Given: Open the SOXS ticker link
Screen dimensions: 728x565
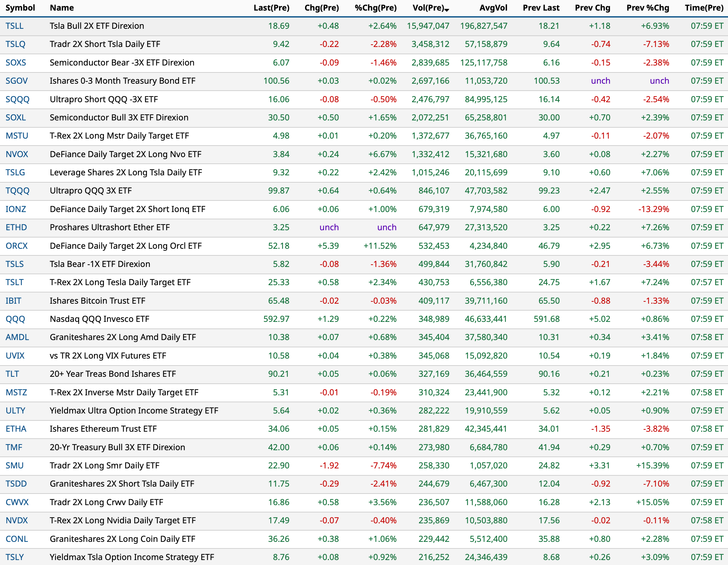Looking at the screenshot, I should pos(16,63).
